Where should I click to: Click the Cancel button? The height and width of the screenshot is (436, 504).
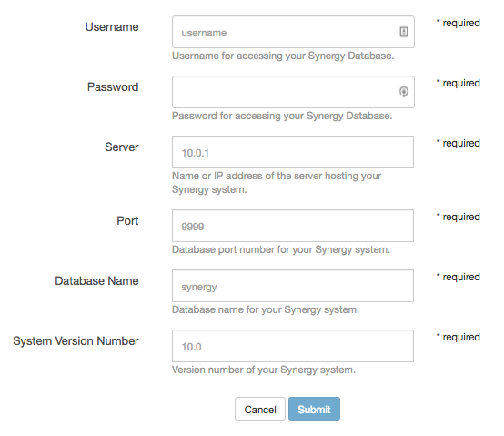(259, 409)
